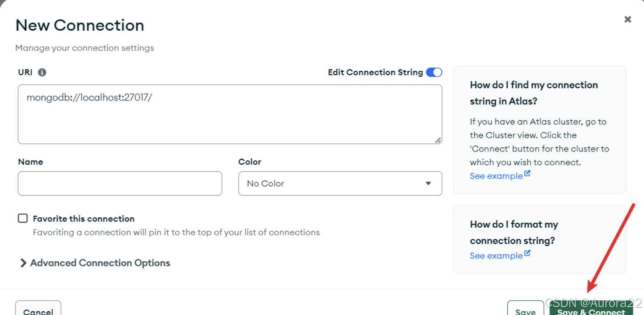This screenshot has height=315, width=644.
Task: Click the Save & Connect button
Action: (591, 308)
